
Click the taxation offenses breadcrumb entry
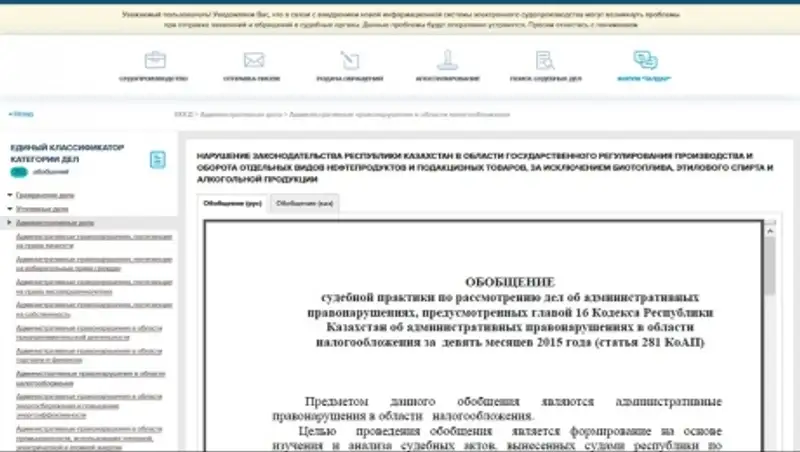[x=399, y=114]
